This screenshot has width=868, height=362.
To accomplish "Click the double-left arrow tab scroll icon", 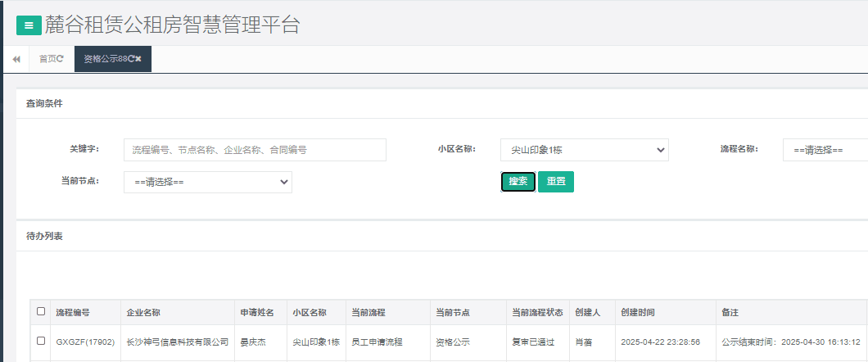I will (16, 59).
